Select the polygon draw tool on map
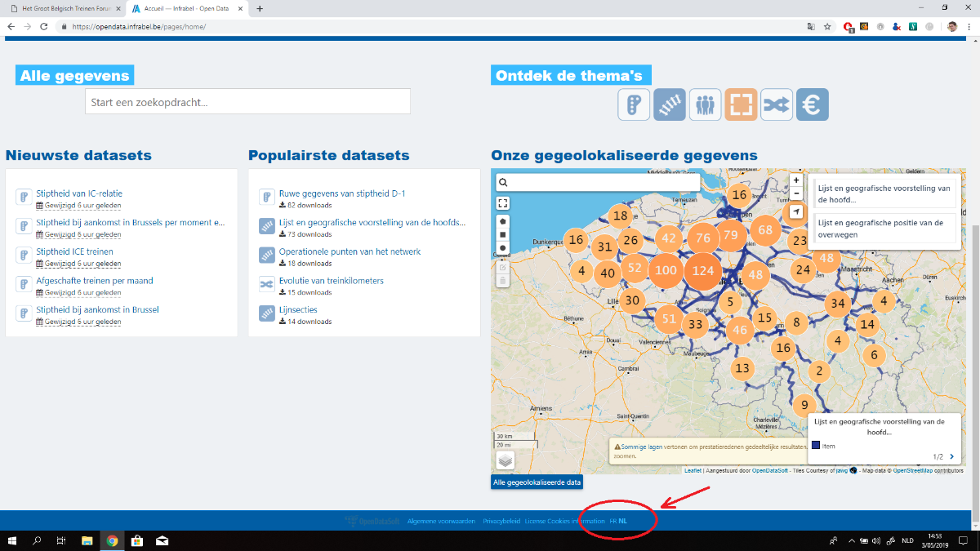The height and width of the screenshot is (551, 980). [x=503, y=221]
